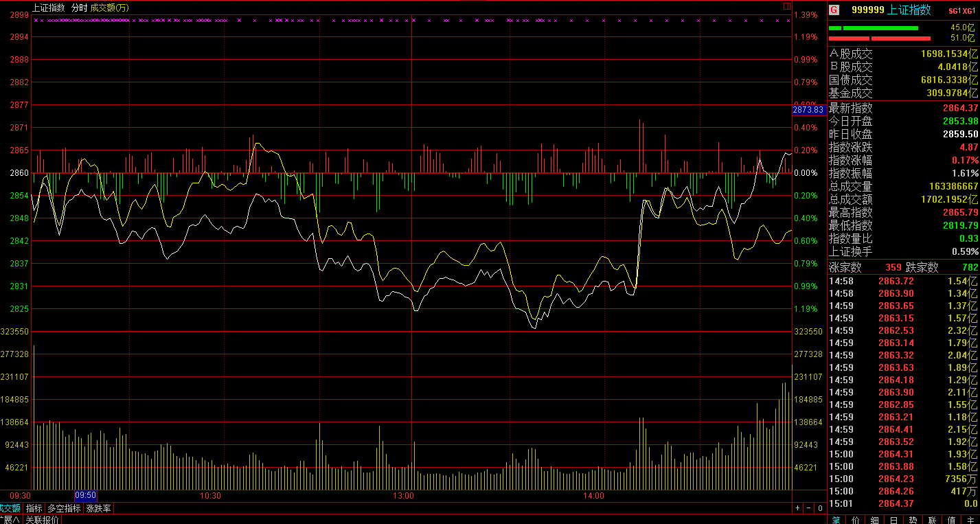Click the XG1 marker in header

[x=969, y=11]
